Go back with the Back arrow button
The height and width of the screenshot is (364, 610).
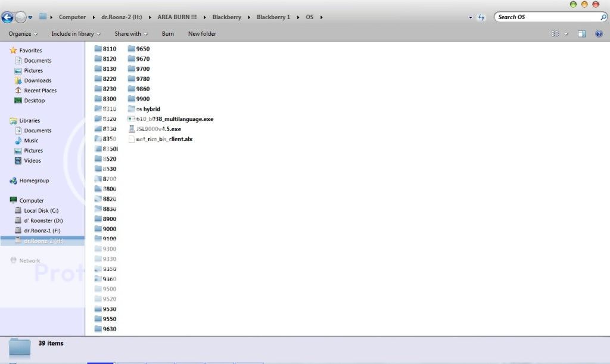[x=7, y=17]
